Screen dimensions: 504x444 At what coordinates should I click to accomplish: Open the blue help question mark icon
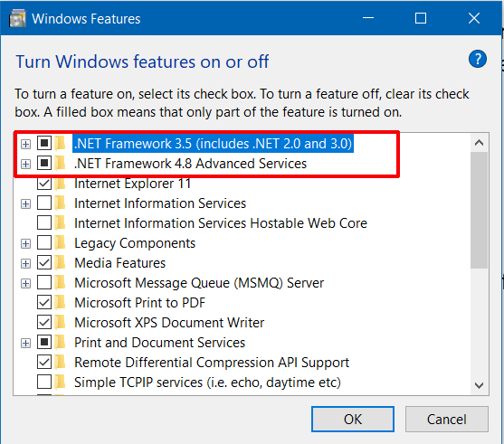478,59
